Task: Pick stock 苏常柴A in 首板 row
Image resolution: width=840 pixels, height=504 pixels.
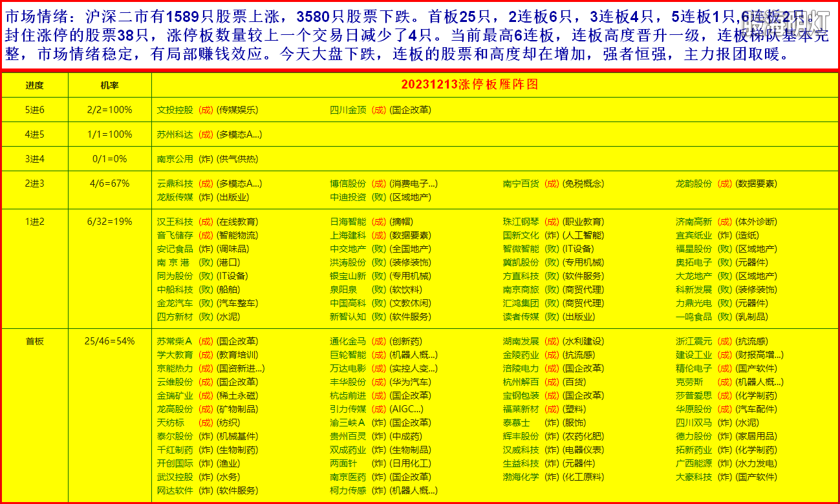Action: coord(175,341)
